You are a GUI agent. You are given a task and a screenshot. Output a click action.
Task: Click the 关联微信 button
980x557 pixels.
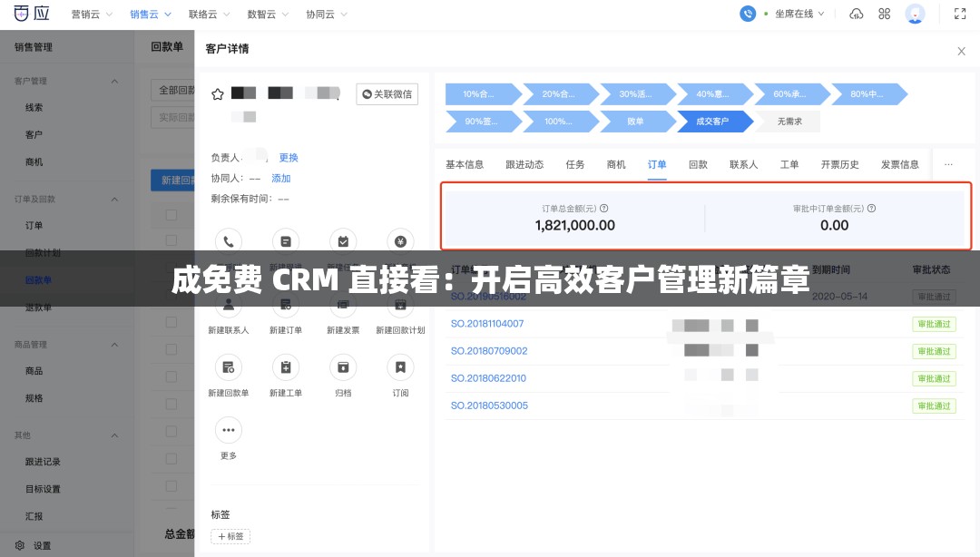click(387, 93)
